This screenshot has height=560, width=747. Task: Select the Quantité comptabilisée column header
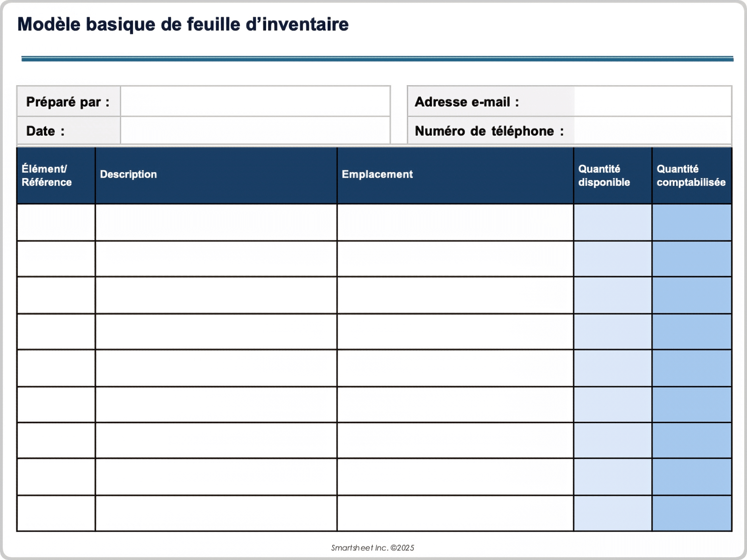point(691,175)
